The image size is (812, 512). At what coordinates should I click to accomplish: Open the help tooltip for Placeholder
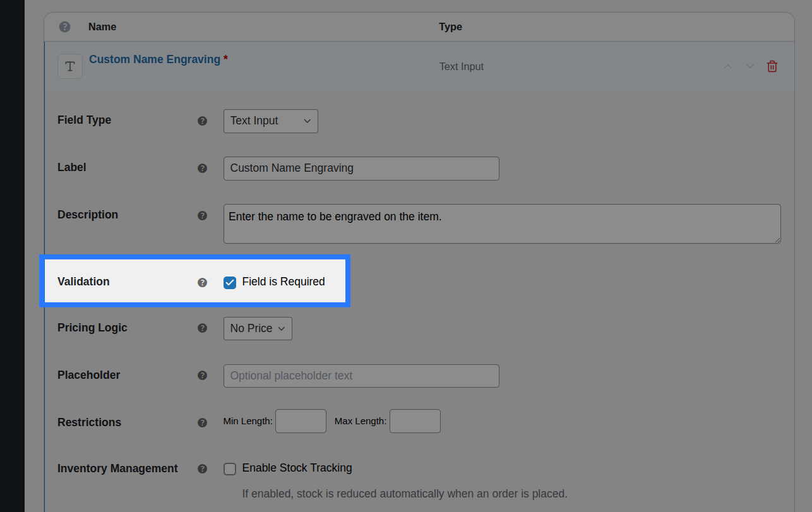pyautogui.click(x=202, y=375)
